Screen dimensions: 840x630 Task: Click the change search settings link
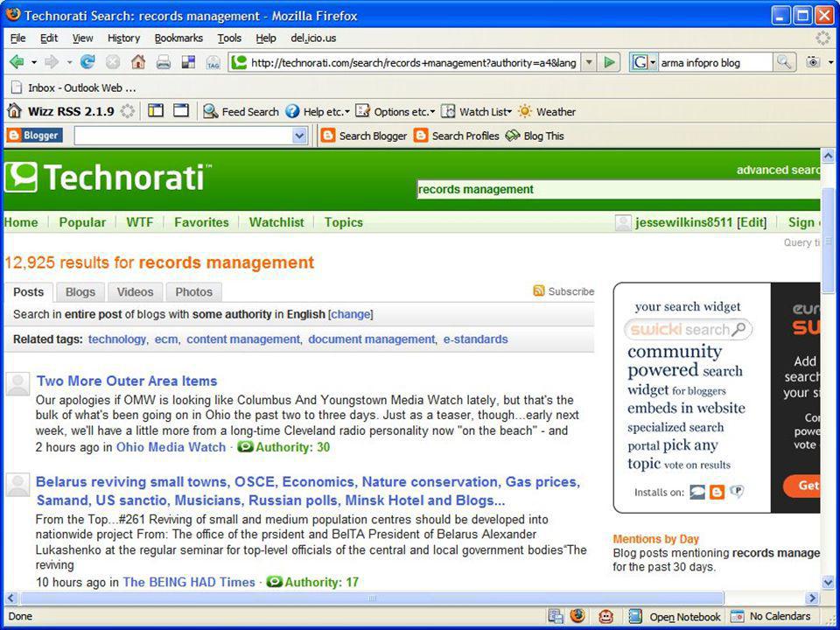click(x=351, y=314)
